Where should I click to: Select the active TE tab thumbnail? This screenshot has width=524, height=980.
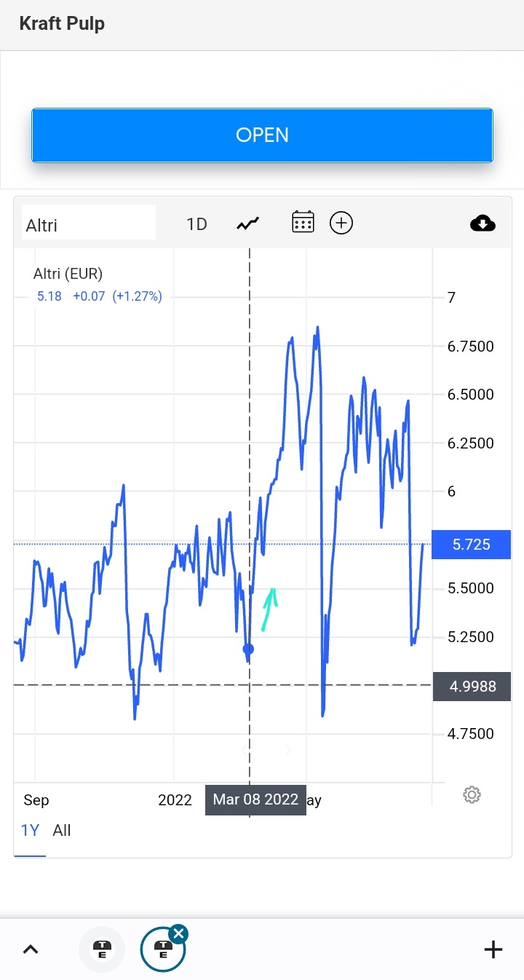pyautogui.click(x=162, y=950)
